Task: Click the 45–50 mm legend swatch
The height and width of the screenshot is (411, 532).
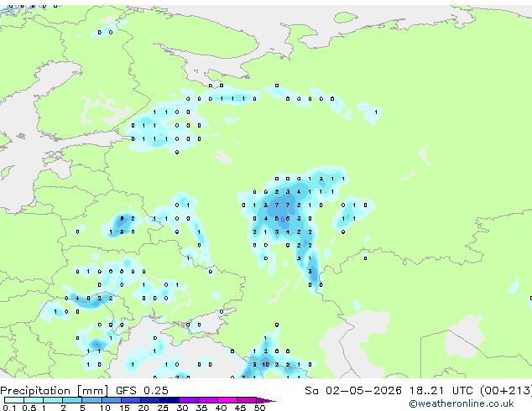Action: pos(247,400)
